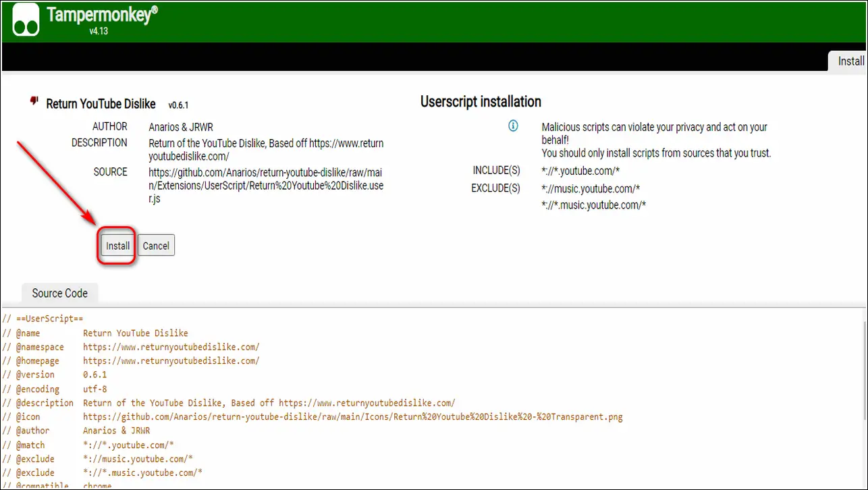Screen dimensions: 868x490
Task: Click include pattern *://*.youtube.com/*
Action: click(x=580, y=170)
